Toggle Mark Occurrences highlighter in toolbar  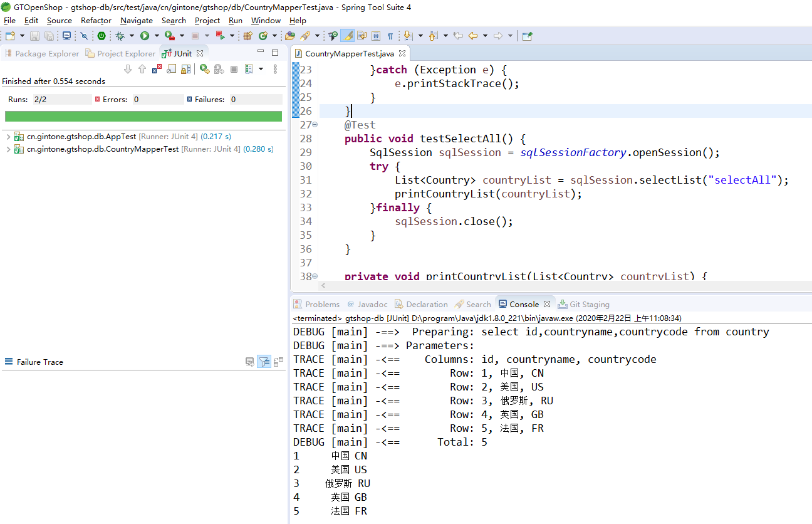347,36
